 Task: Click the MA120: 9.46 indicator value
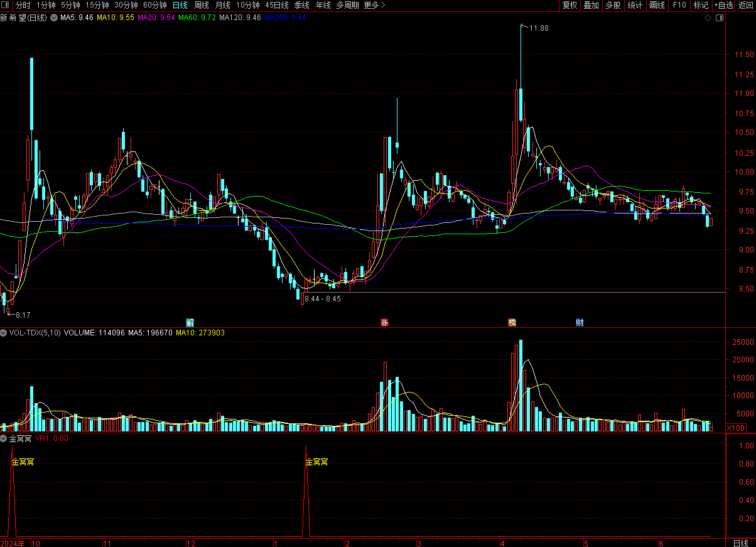pos(240,18)
